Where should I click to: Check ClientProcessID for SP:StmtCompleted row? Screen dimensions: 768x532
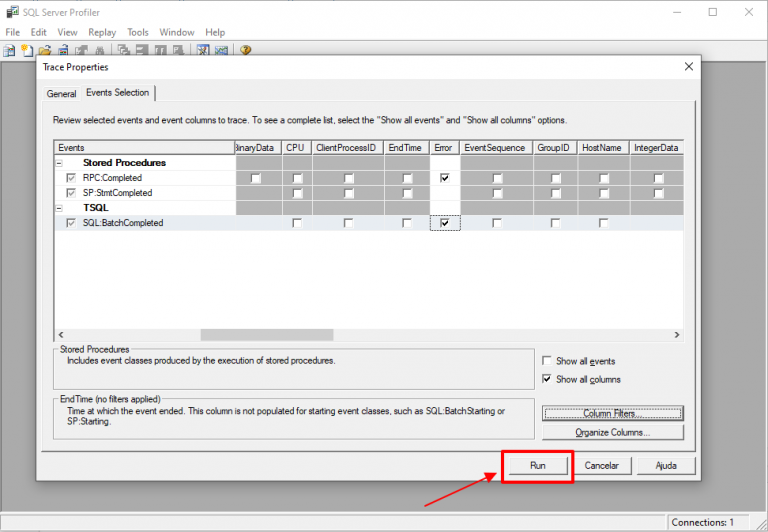(x=348, y=193)
